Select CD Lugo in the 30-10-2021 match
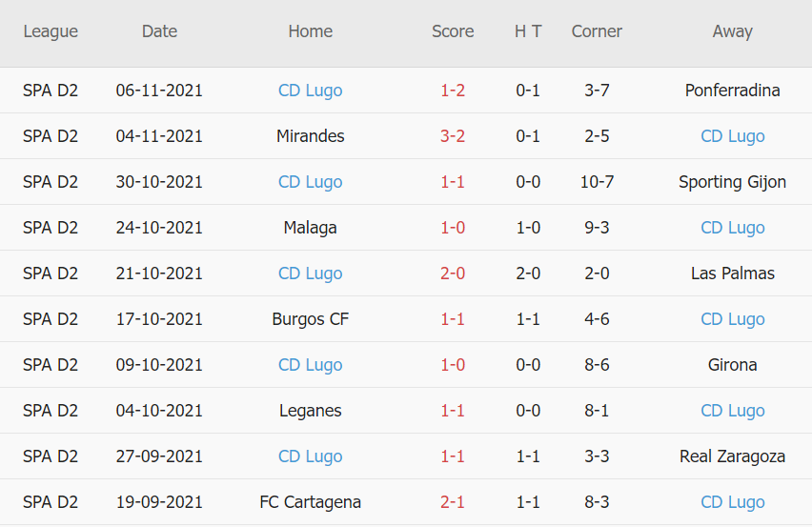This screenshot has height=527, width=812. tap(310, 182)
